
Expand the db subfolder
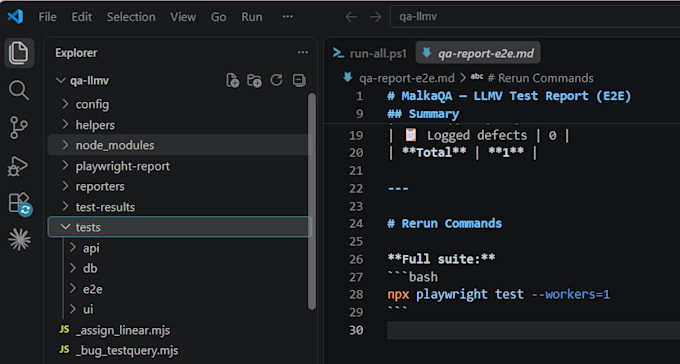(180, 269)
